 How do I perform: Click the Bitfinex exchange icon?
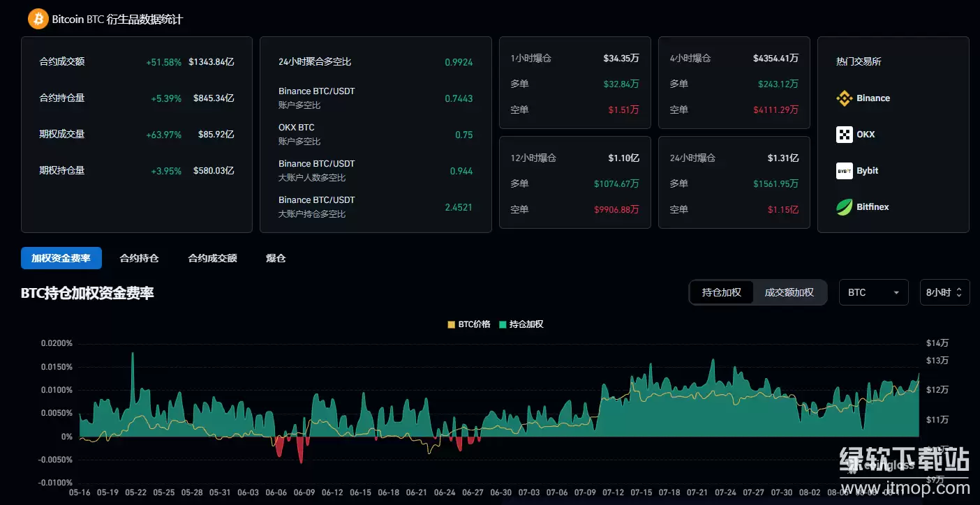coord(845,206)
